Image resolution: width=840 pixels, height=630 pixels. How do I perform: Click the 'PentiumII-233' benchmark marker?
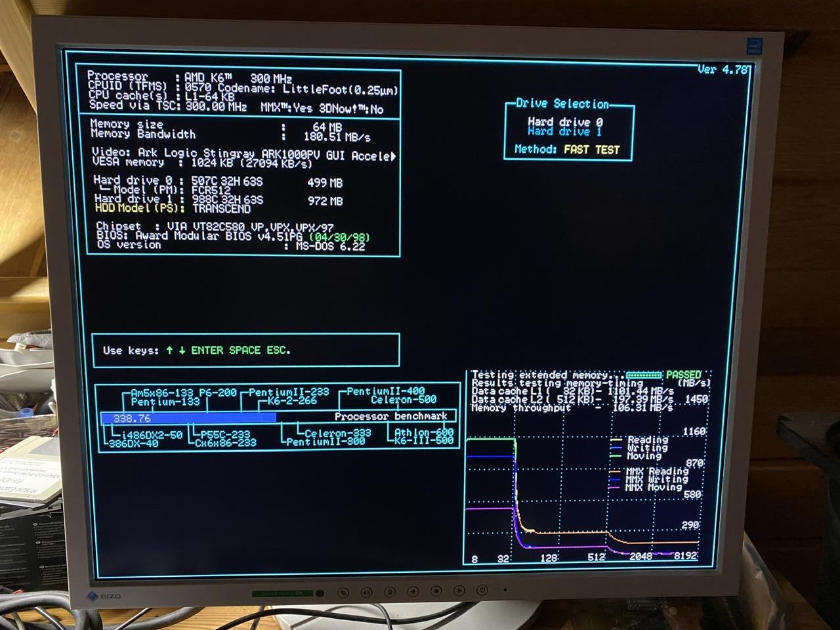289,392
